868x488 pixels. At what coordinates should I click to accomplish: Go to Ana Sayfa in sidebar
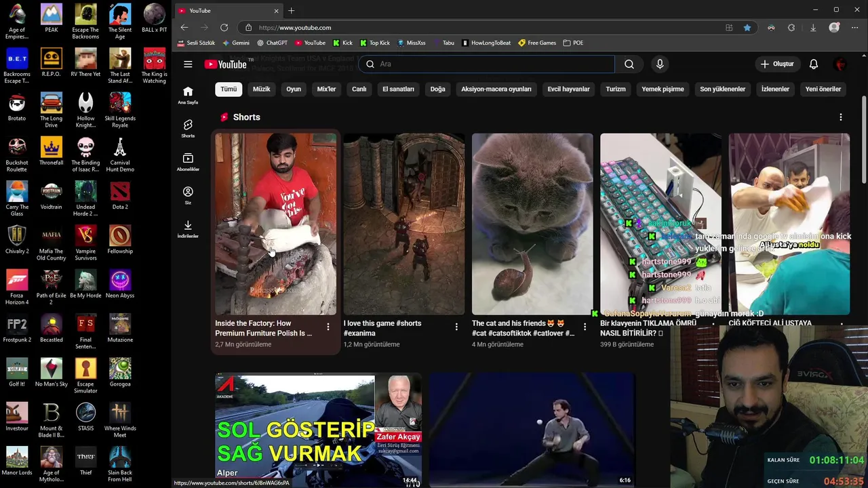coord(188,95)
